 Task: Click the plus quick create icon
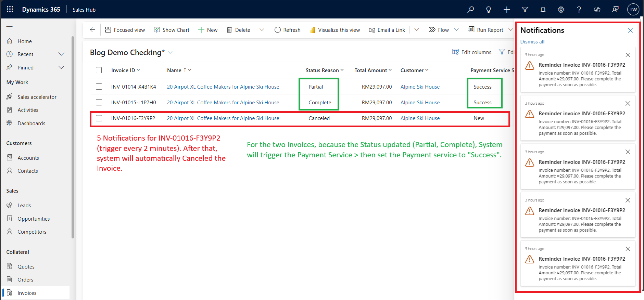(x=507, y=10)
